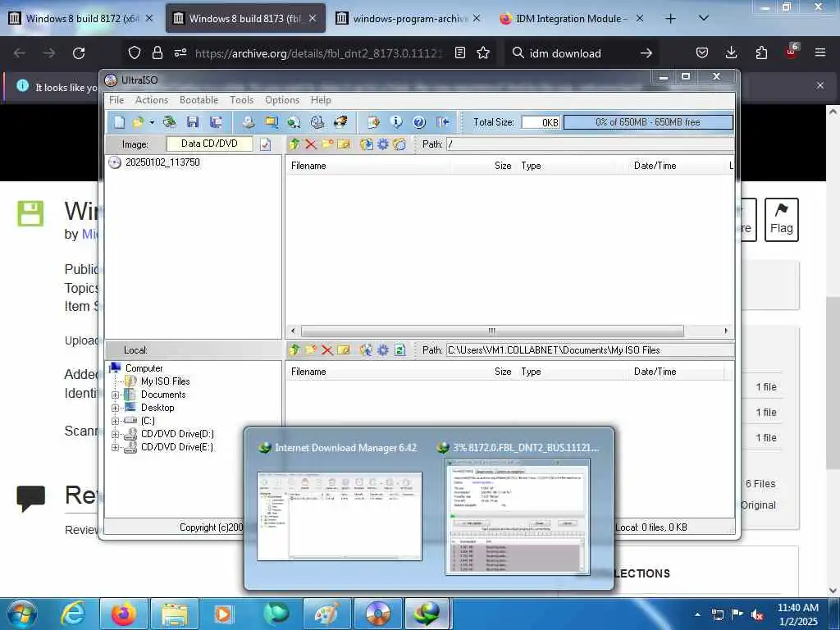The height and width of the screenshot is (630, 840).
Task: Sort image list by the Date/Time column header
Action: click(x=655, y=166)
